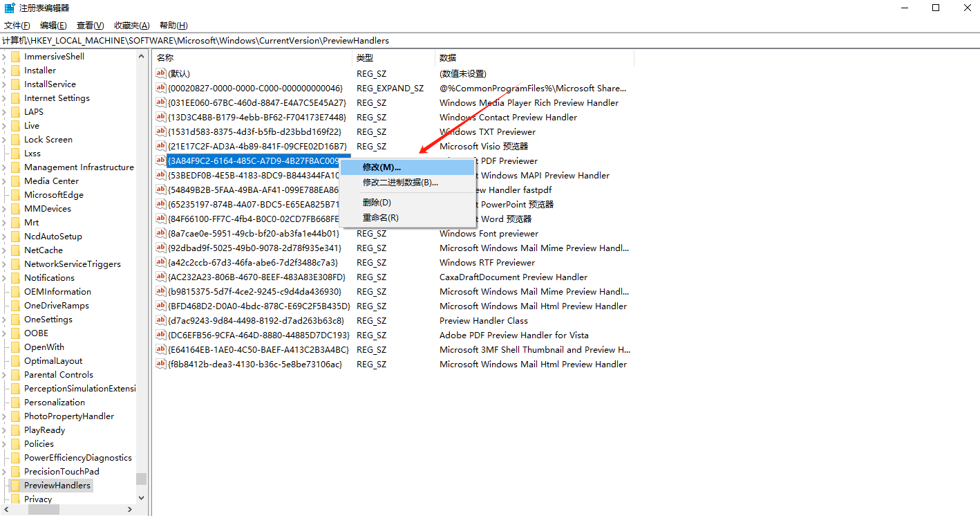Click the icon beside {d7ac9243-9d84-4498-8192-d7ad263b63c8}
The height and width of the screenshot is (516, 980).
[161, 320]
